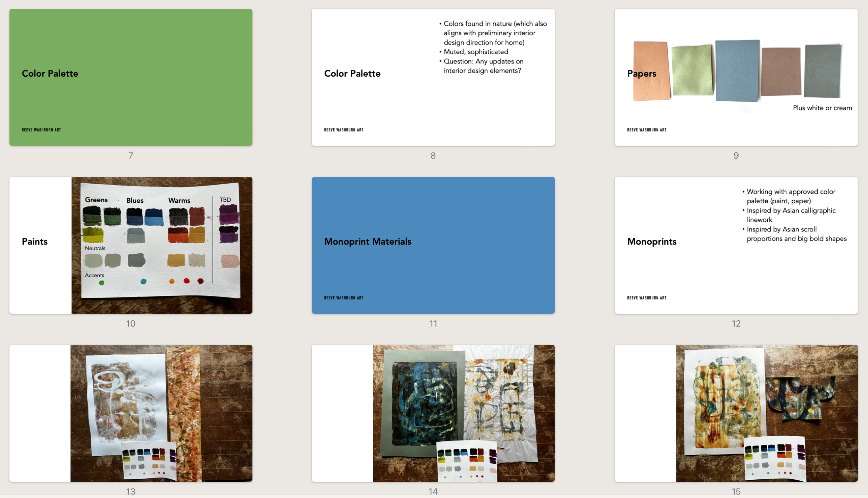The height and width of the screenshot is (498, 868).
Task: Click the slide number 11 label
Action: pyautogui.click(x=433, y=323)
